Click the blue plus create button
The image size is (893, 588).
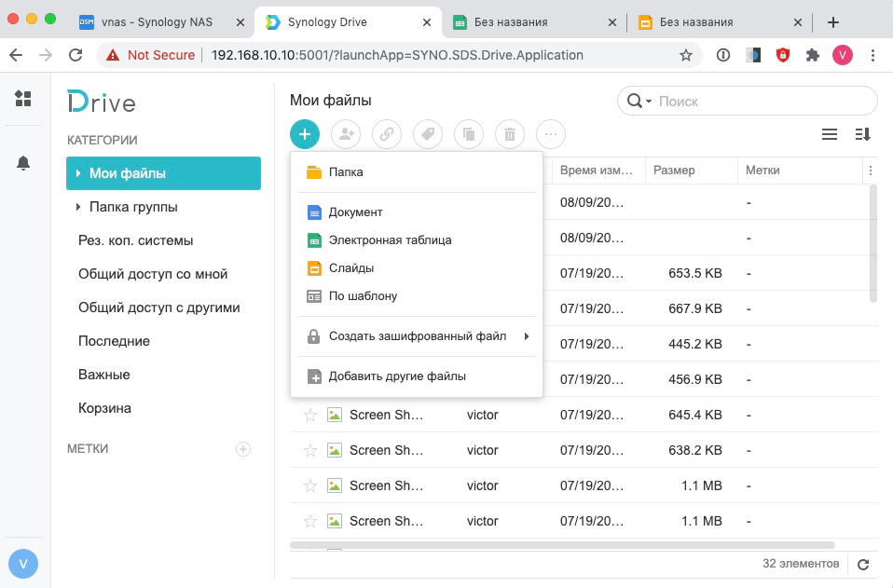(305, 134)
